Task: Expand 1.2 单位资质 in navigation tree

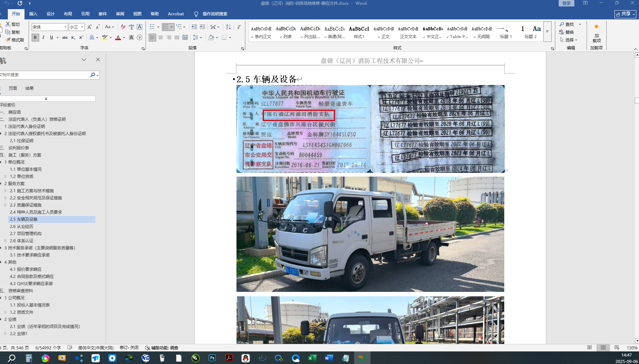Action: [x=5, y=176]
